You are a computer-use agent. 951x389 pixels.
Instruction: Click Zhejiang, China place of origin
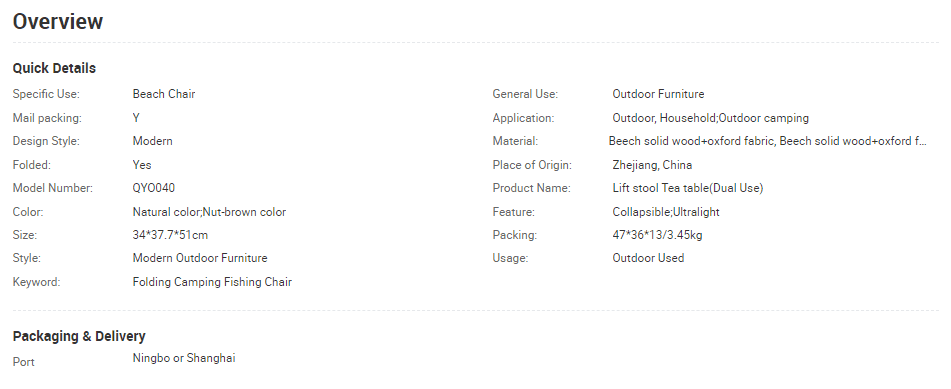click(x=652, y=164)
